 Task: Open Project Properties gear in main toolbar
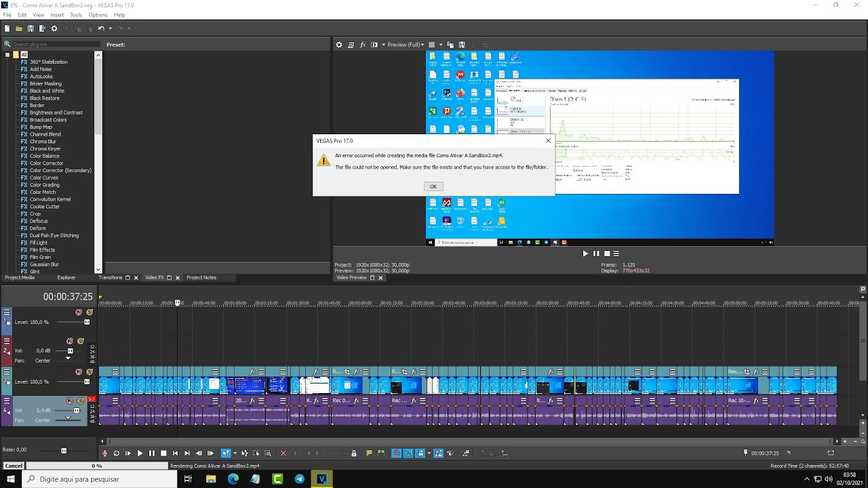[x=54, y=28]
